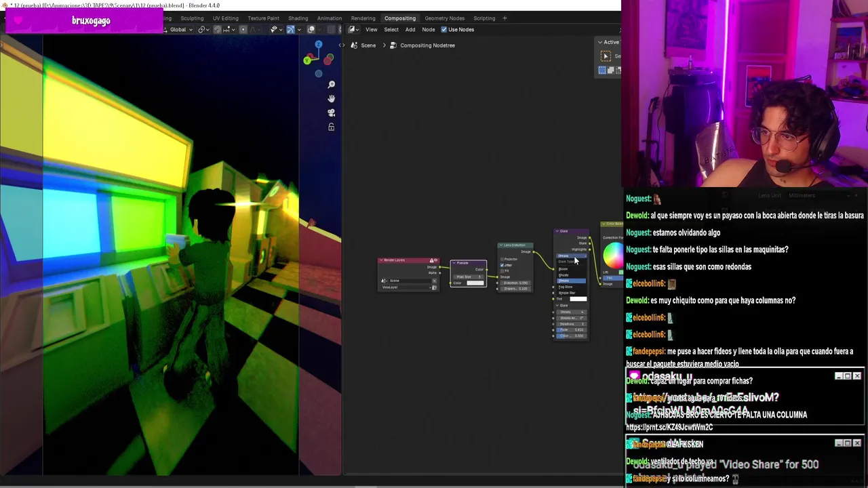Click the Distortion value field
The width and height of the screenshot is (868, 488).
pyautogui.click(x=515, y=283)
